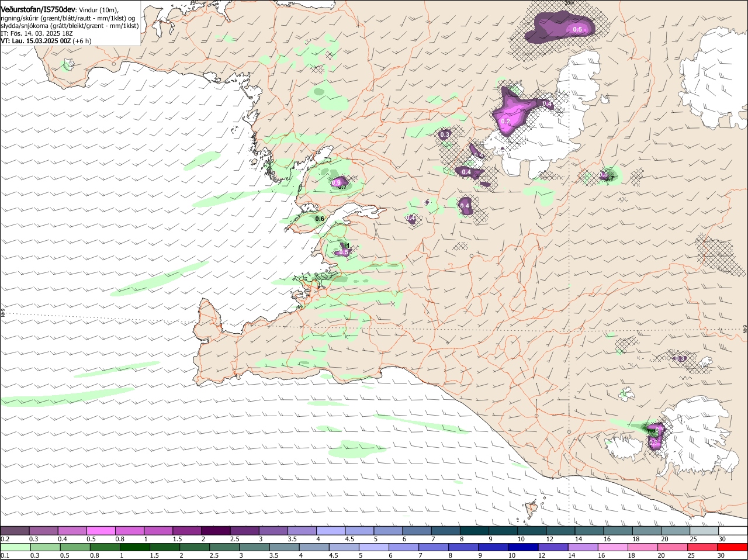Click the '0.1' label under the rain legend row

pos(5,555)
